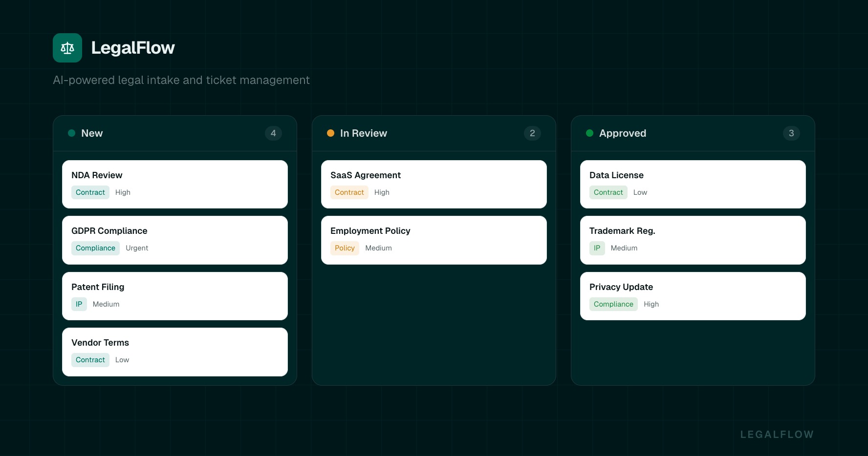Open the Privacy Update ticket
868x456 pixels.
pos(693,296)
